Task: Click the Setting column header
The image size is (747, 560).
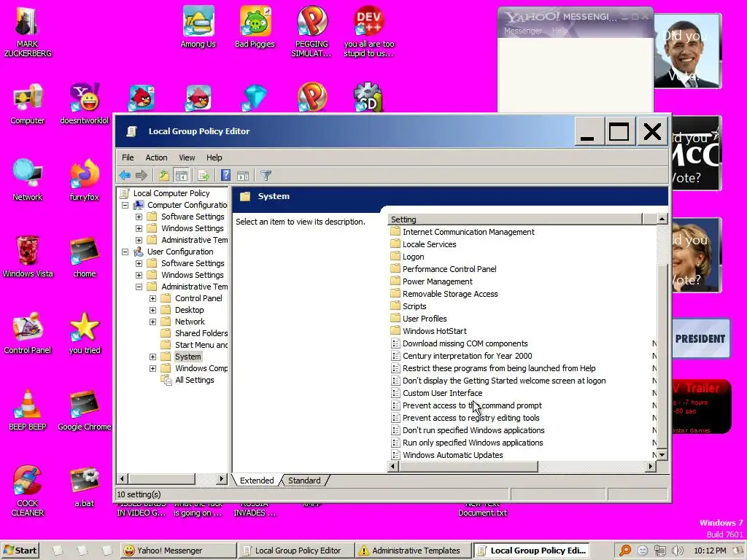Action: point(515,219)
